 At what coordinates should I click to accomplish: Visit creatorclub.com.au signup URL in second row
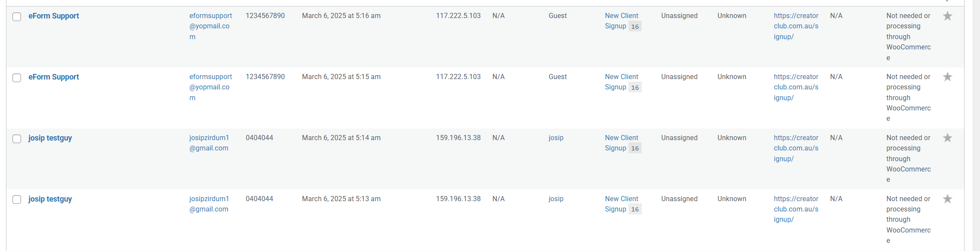click(x=796, y=87)
